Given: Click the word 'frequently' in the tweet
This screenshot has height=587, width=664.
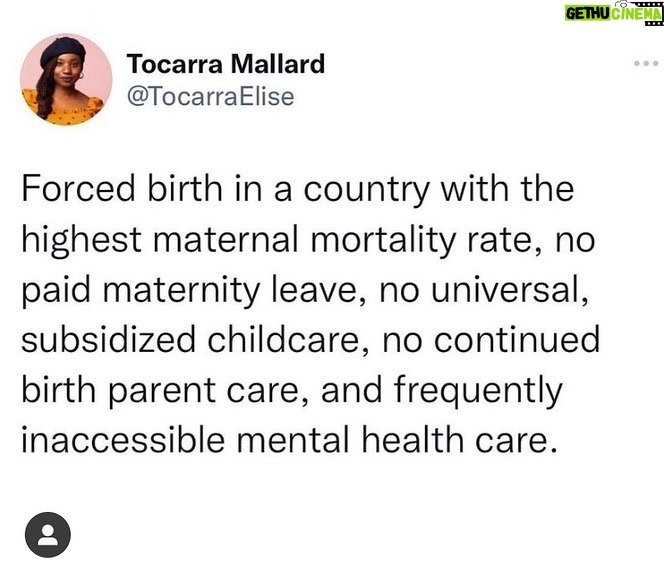Looking at the screenshot, I should tap(478, 391).
